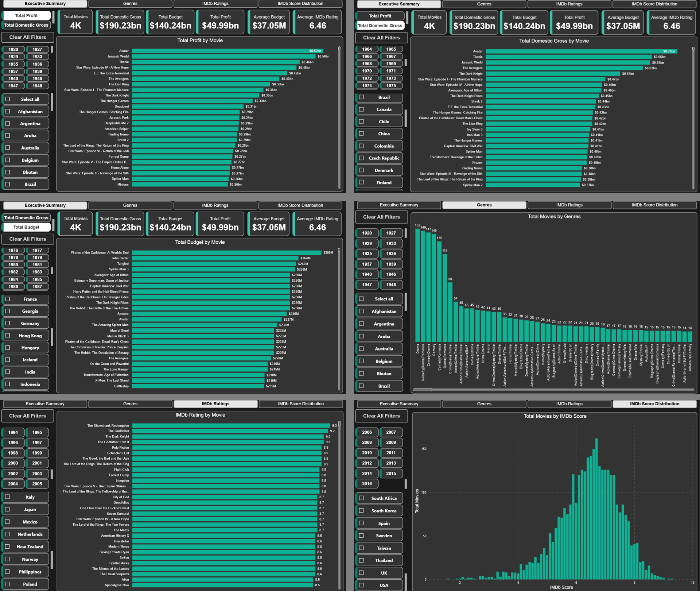
Task: Tick the Japan country checkbox
Action: coord(7,509)
